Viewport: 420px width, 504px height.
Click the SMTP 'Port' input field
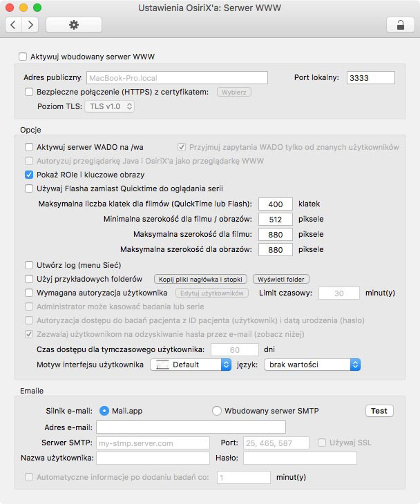[x=276, y=443]
